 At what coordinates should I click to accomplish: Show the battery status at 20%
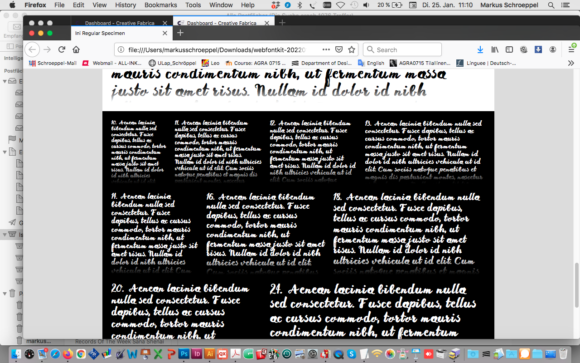[390, 5]
